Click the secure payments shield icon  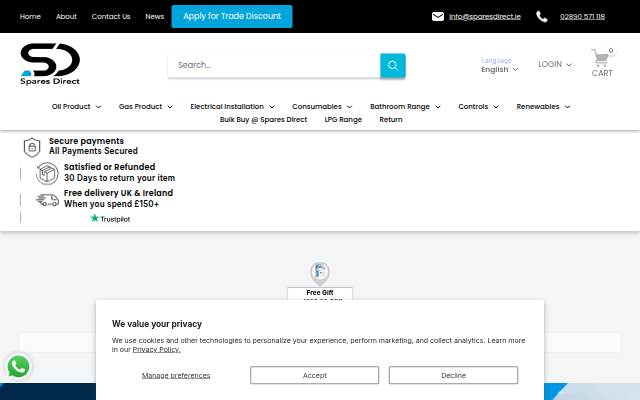(32, 147)
